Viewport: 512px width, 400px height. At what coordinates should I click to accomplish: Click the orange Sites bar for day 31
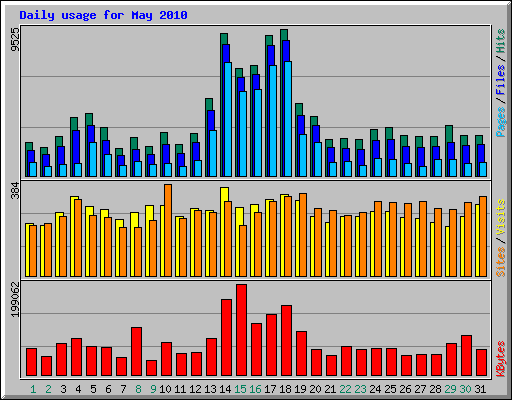(483, 236)
